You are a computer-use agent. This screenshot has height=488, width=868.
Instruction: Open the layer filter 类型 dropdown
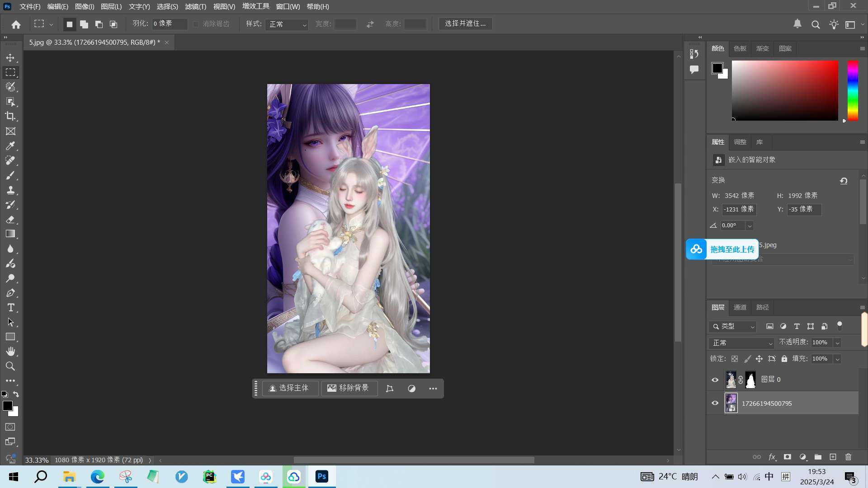pos(733,326)
